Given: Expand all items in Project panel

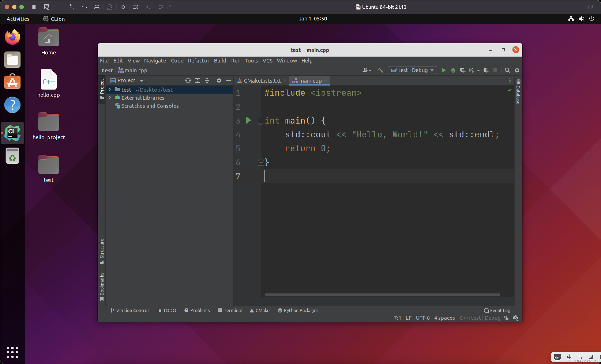Looking at the screenshot, I should [197, 80].
